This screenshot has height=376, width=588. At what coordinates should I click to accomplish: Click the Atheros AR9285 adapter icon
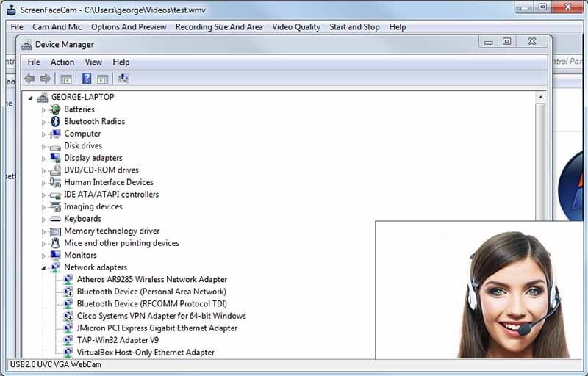tap(68, 279)
